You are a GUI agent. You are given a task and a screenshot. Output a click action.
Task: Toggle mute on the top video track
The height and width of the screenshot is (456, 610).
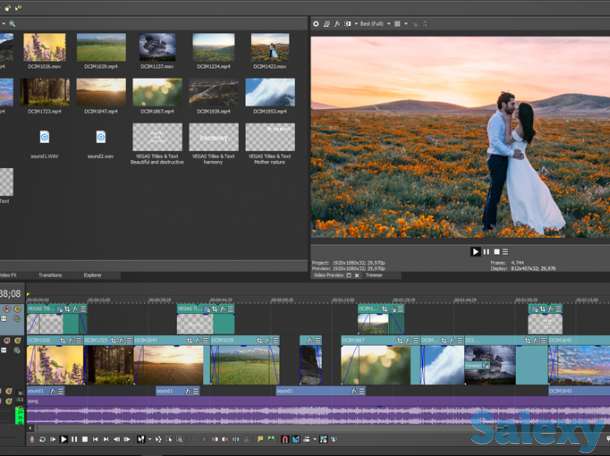[7, 310]
